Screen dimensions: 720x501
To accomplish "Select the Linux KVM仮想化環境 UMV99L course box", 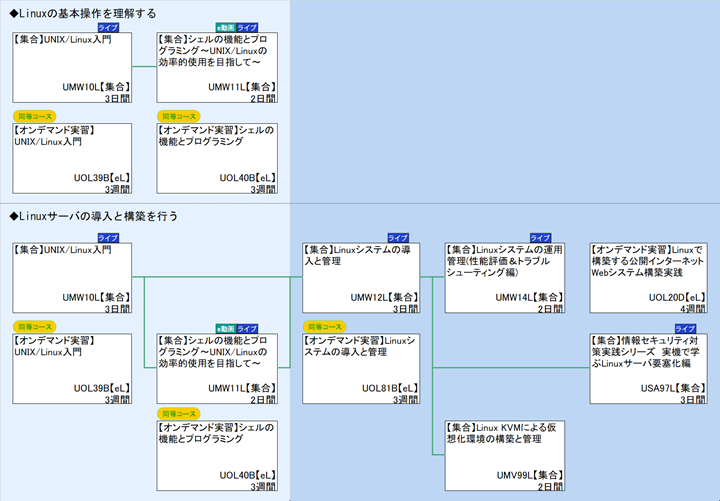I will [505, 455].
